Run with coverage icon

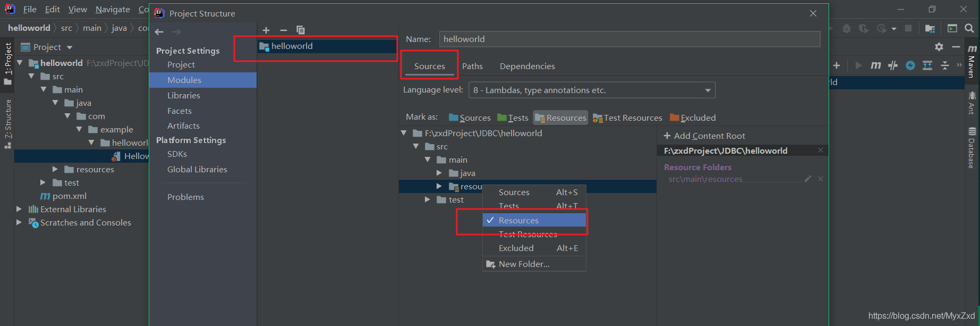864,28
